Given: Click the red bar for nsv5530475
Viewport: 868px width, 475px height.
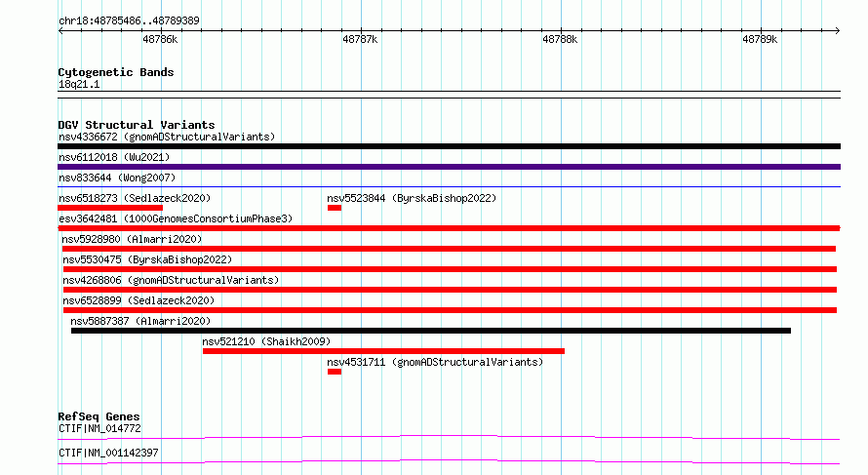Looking at the screenshot, I should click(450, 269).
